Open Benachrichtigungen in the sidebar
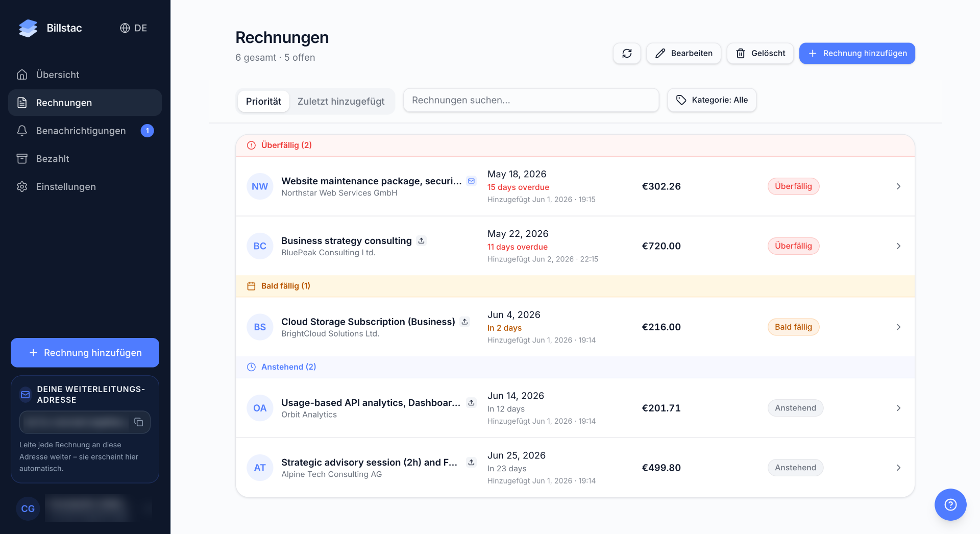 point(85,131)
